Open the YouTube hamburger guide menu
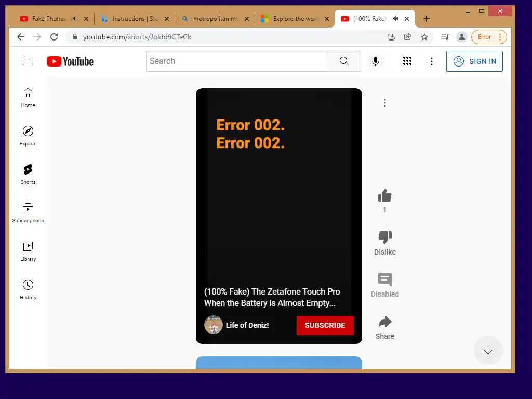Screen dimensions: 532x399 [x=28, y=61]
